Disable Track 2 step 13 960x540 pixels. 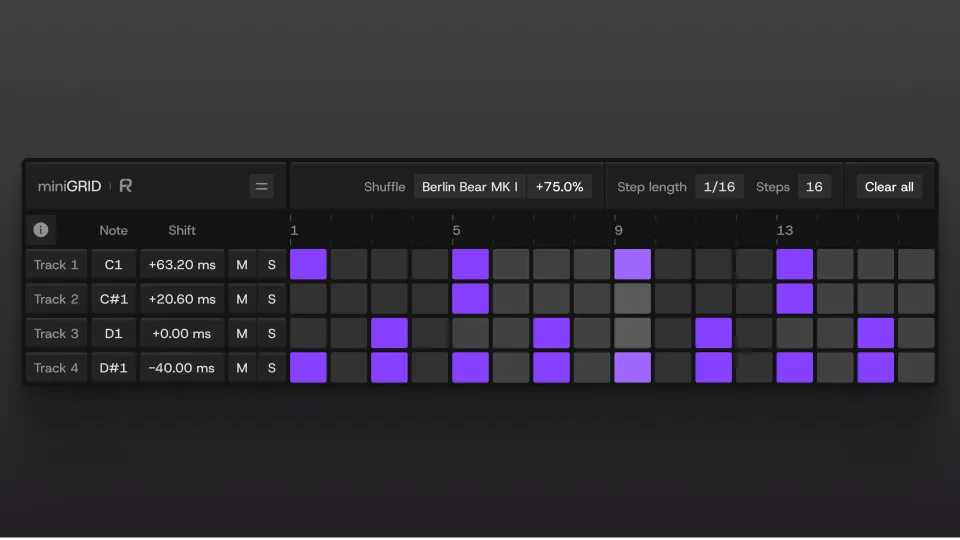(795, 299)
